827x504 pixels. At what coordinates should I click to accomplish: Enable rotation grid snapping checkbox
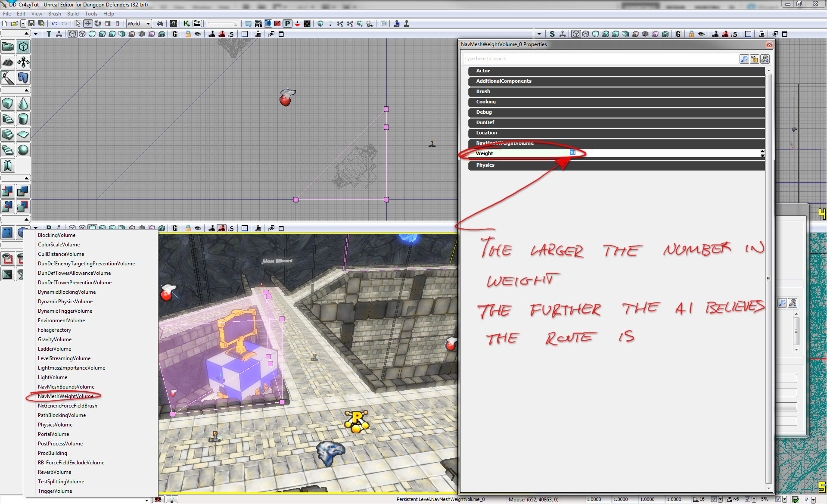click(747, 499)
